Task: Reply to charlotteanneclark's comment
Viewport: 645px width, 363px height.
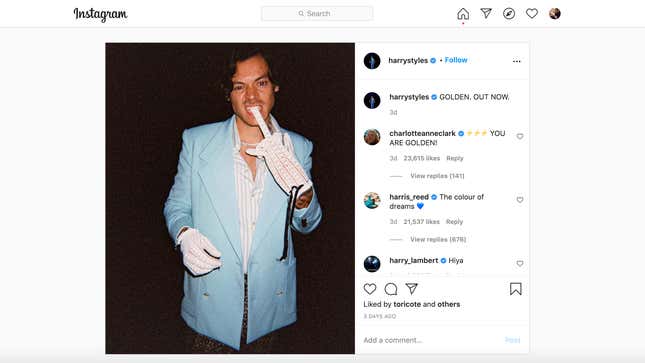Action: [x=455, y=158]
